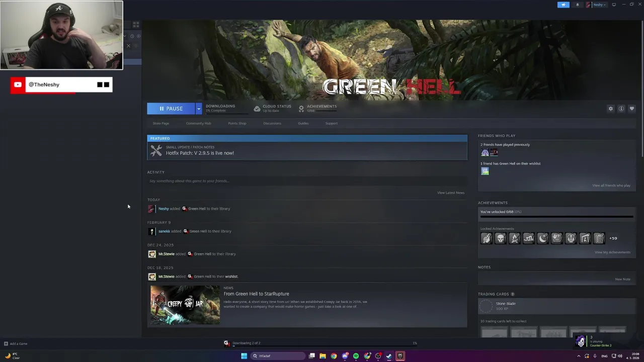Toggle library grid view icon

[136, 24]
